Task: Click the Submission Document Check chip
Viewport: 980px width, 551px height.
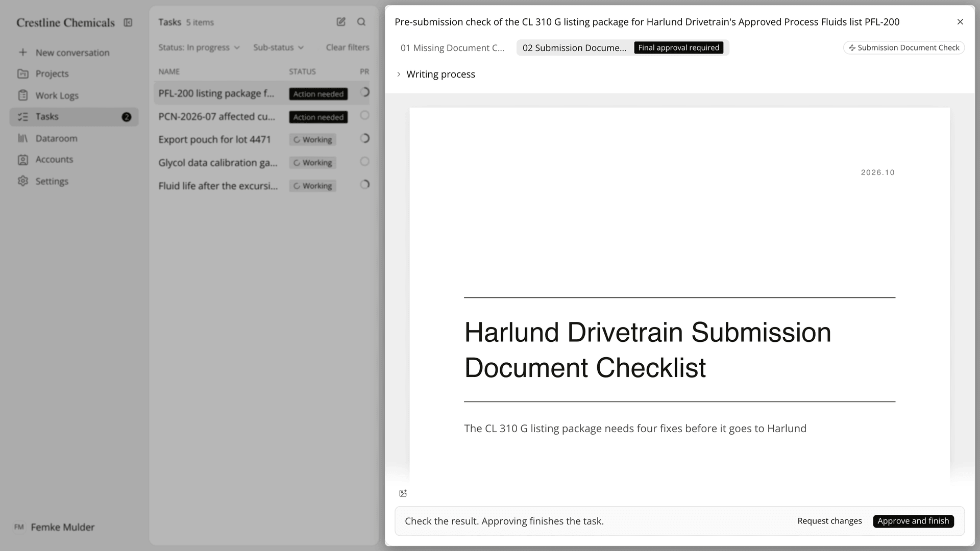Action: pos(904,47)
